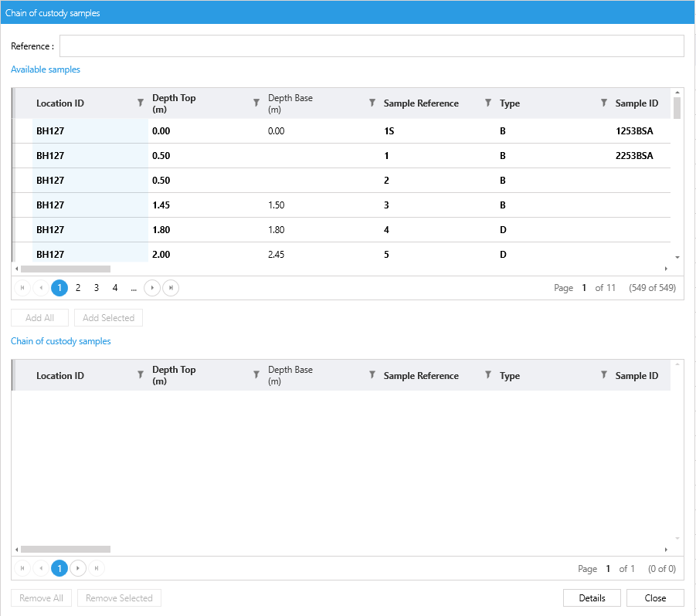Filter Location ID column in Available samples

pyautogui.click(x=141, y=103)
